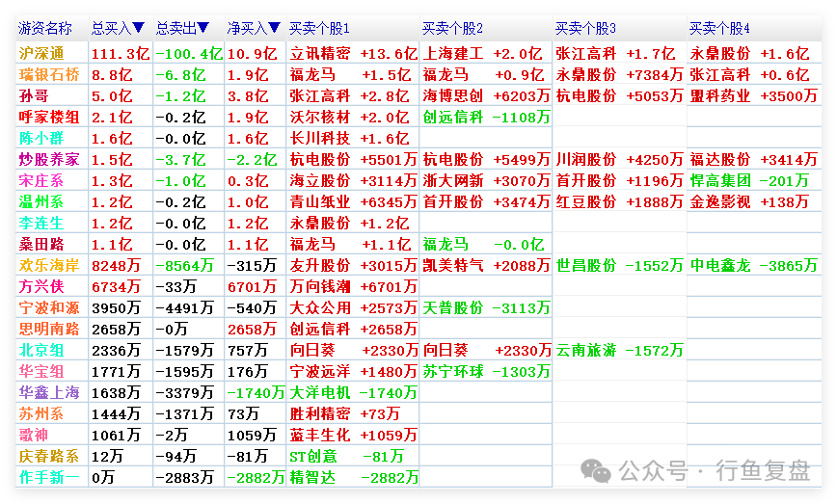
Task: Click the 111.3亿 total buy value
Action: point(121,53)
